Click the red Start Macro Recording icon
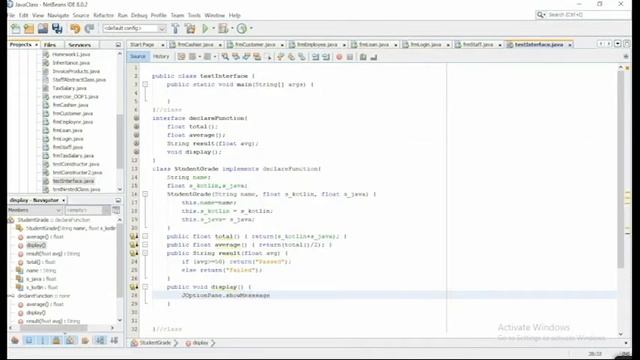The width and height of the screenshot is (640, 360). [x=339, y=57]
